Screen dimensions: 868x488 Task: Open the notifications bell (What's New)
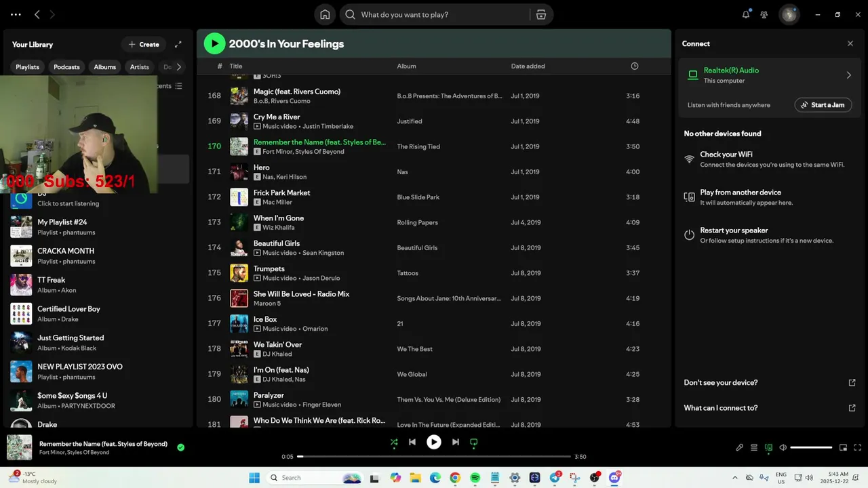click(x=746, y=14)
